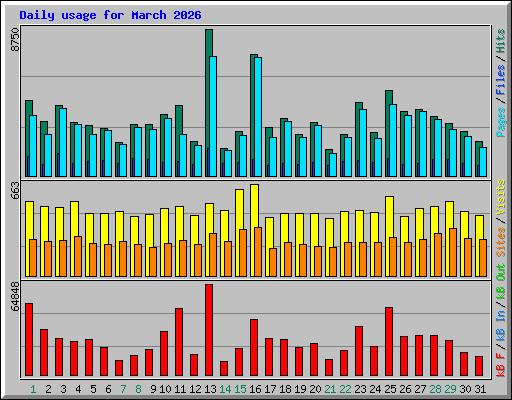
Task: Click the cyan files bar for day 23
Action: point(363,143)
